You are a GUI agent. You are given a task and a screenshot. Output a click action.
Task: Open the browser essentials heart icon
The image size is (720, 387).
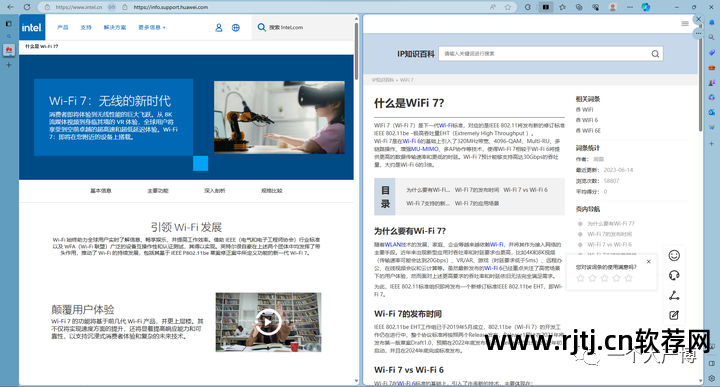coord(596,7)
